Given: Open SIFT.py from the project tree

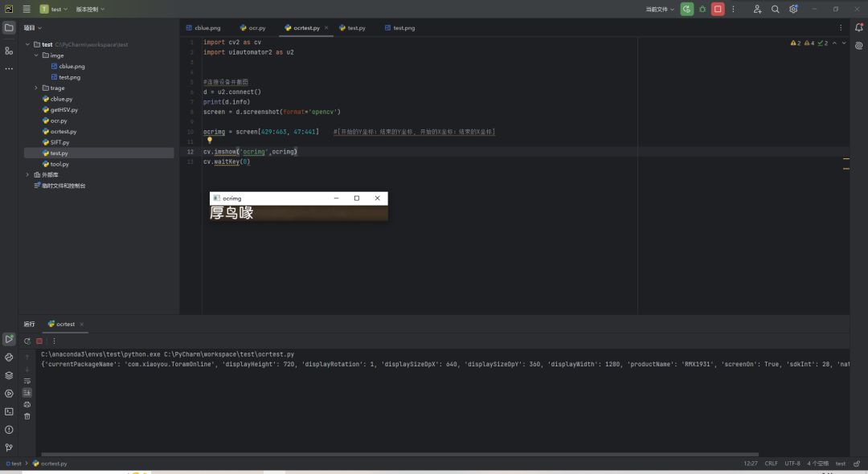Looking at the screenshot, I should [59, 142].
